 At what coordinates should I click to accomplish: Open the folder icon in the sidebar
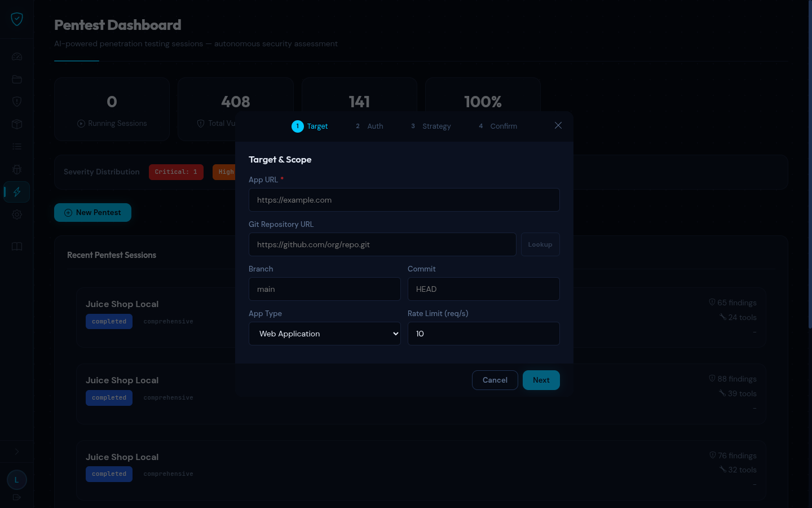[x=17, y=79]
